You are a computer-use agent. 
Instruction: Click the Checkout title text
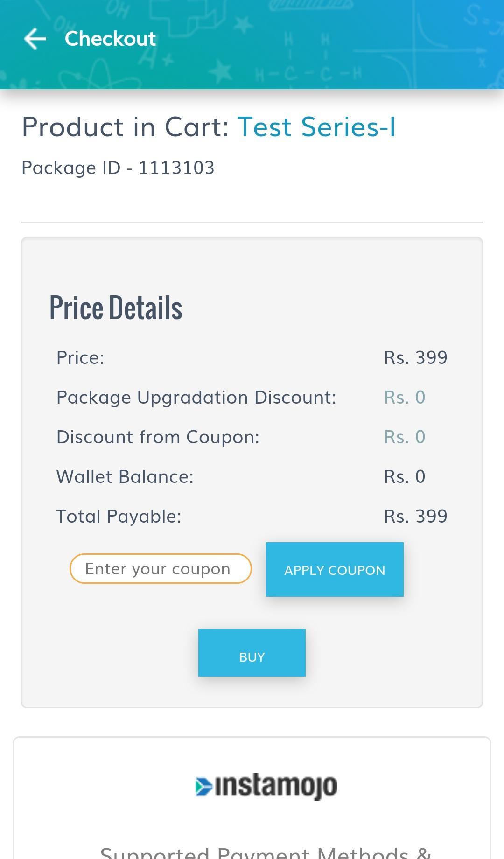click(110, 38)
